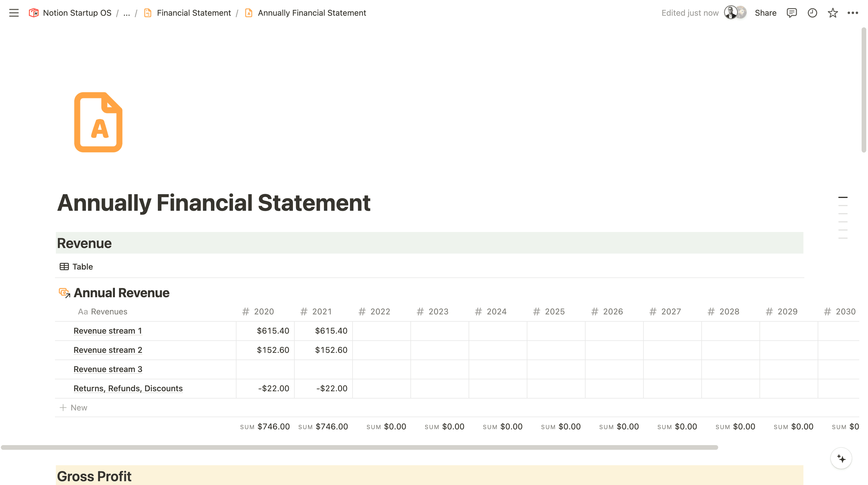Click the Notion Startup OS workspace icon
This screenshot has width=868, height=485.
point(34,13)
